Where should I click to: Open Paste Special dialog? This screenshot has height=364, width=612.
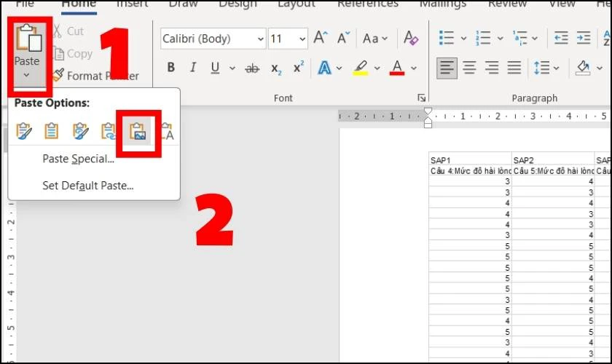tap(79, 159)
